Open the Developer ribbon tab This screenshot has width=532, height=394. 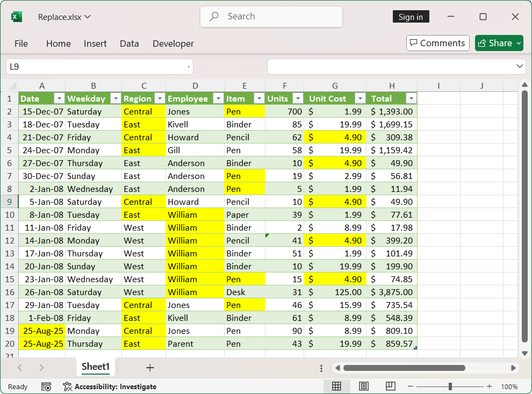coord(173,44)
